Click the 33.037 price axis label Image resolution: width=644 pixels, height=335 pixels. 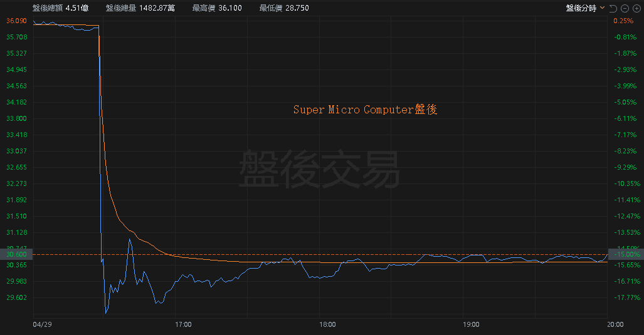[x=16, y=151]
